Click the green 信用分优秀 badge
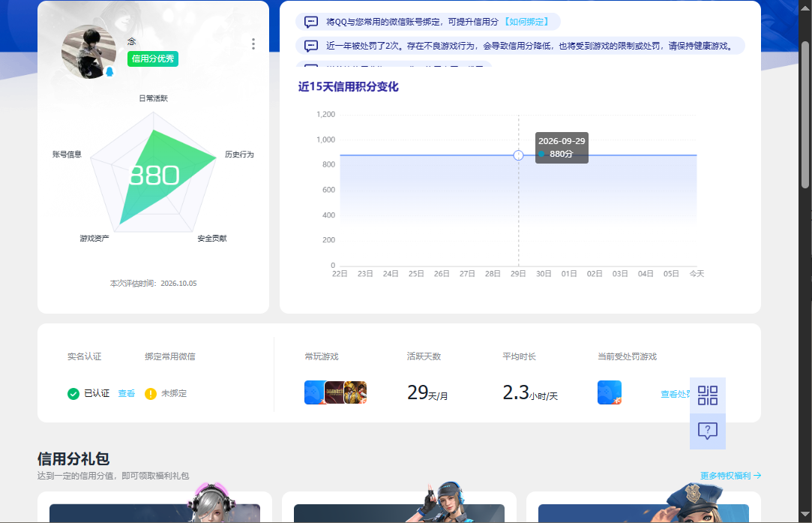 click(153, 59)
